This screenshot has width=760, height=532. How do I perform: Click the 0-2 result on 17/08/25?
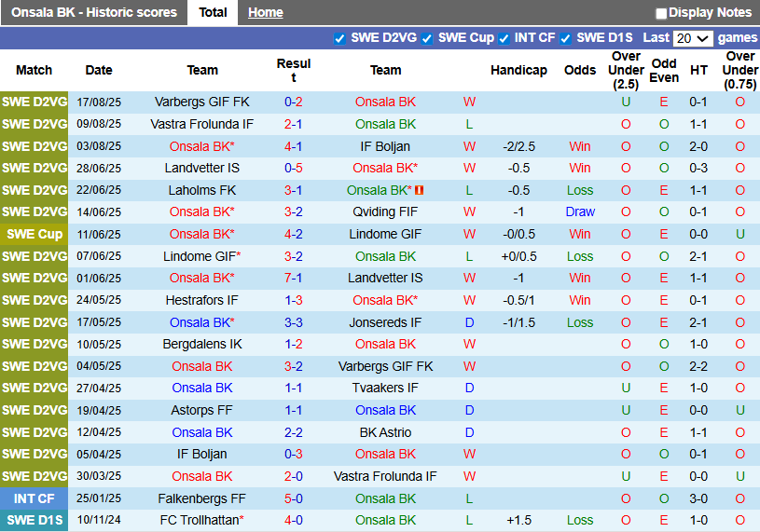click(293, 102)
